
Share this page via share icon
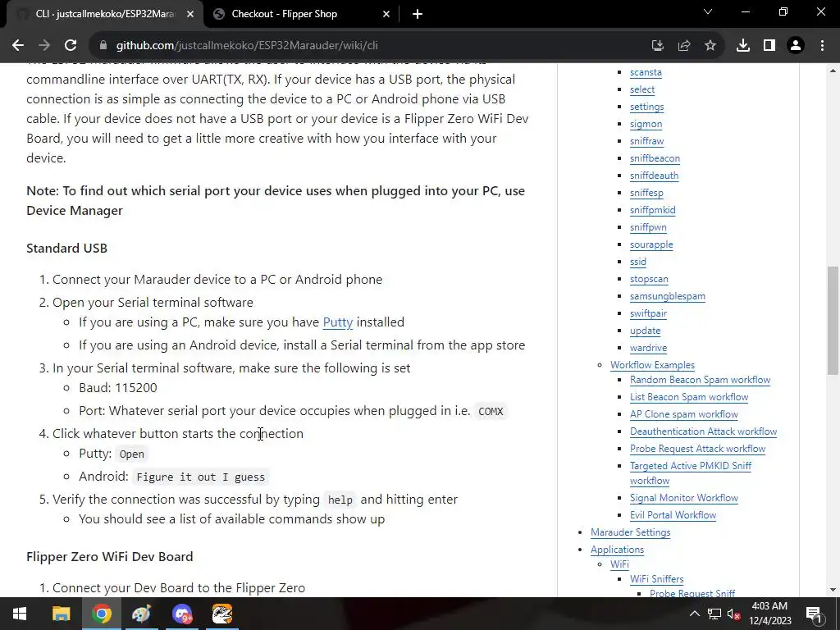click(x=684, y=46)
